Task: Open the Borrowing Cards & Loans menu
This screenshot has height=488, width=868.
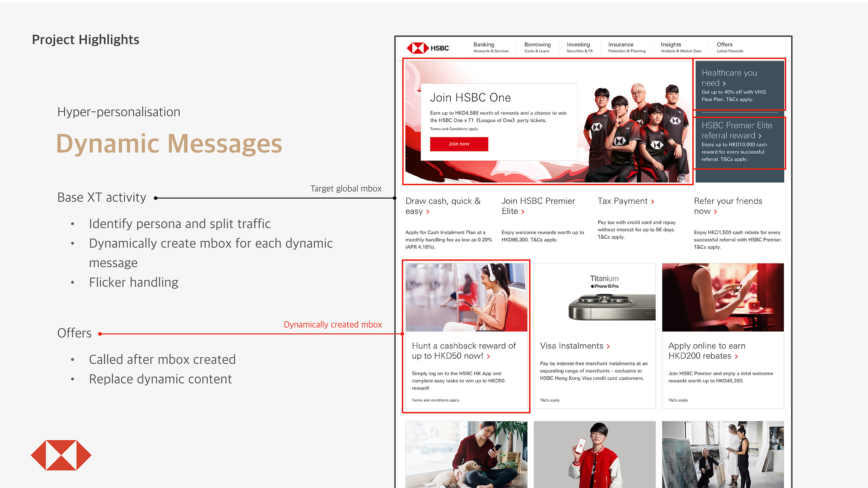Action: point(537,47)
